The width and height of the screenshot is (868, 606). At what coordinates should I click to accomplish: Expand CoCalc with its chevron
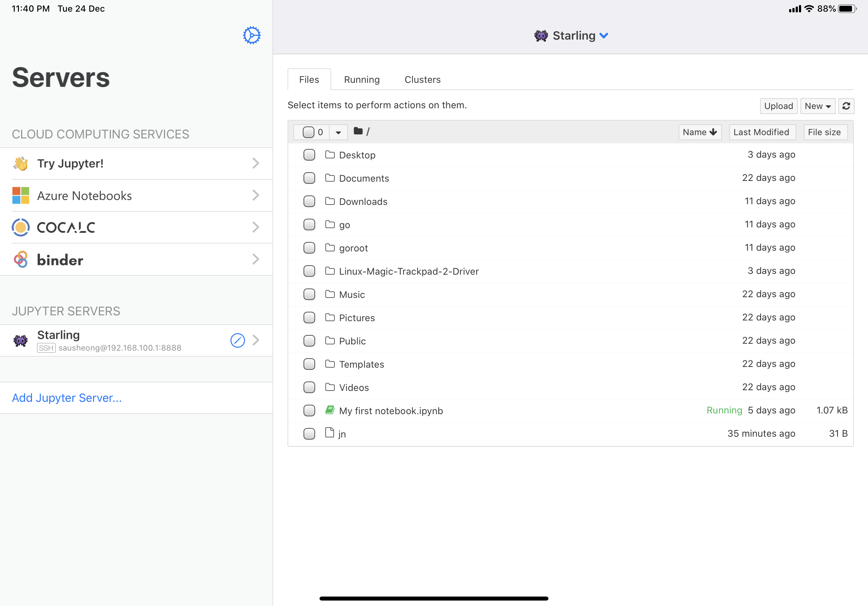[x=256, y=227]
